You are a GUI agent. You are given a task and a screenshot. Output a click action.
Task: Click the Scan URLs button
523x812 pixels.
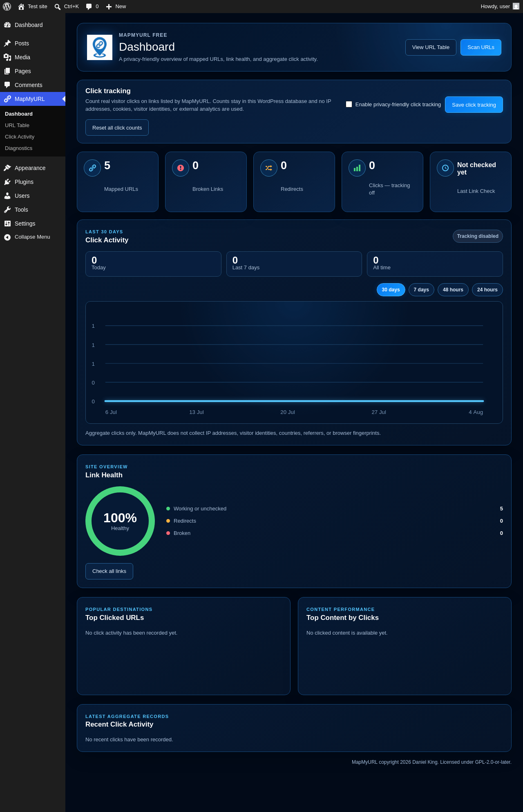tap(481, 47)
